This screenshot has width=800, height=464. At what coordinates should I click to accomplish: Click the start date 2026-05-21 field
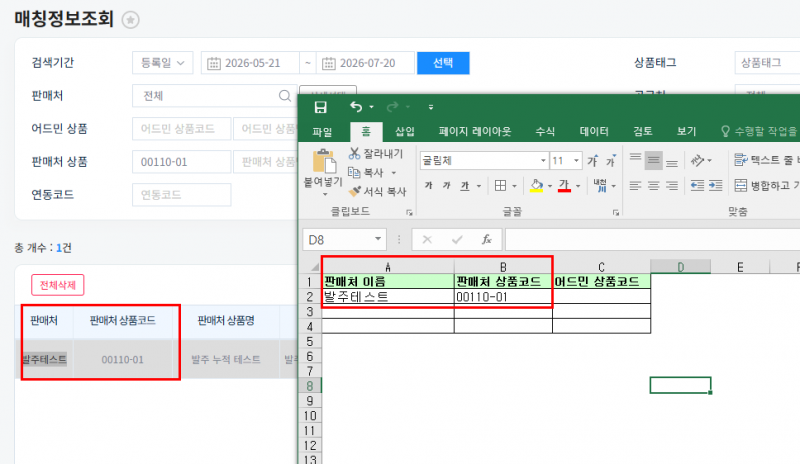250,63
